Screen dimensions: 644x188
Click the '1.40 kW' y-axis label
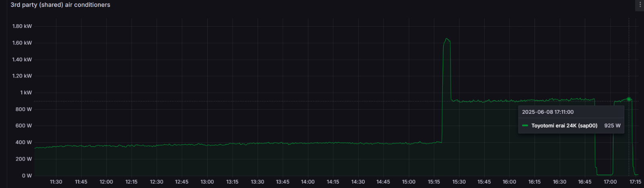[x=22, y=59]
